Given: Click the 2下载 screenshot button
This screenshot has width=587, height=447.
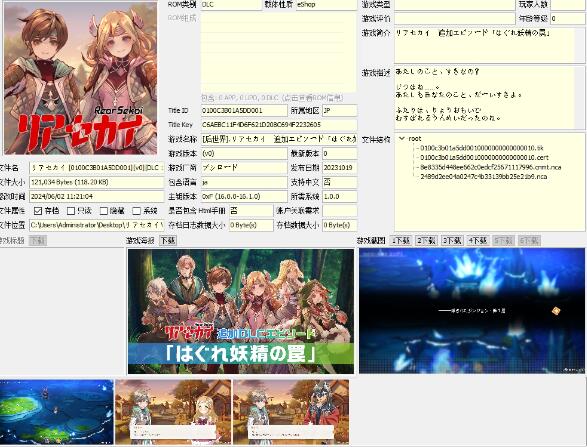Looking at the screenshot, I should click(426, 240).
